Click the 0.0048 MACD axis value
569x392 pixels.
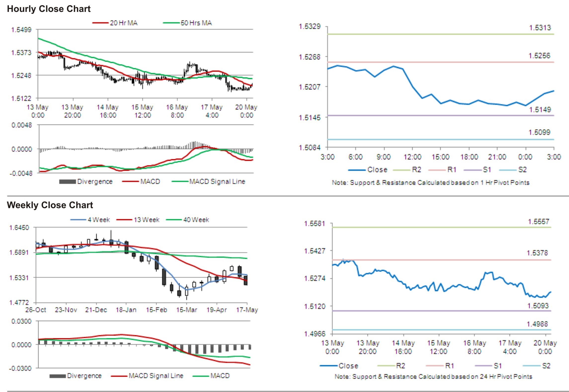coord(22,125)
